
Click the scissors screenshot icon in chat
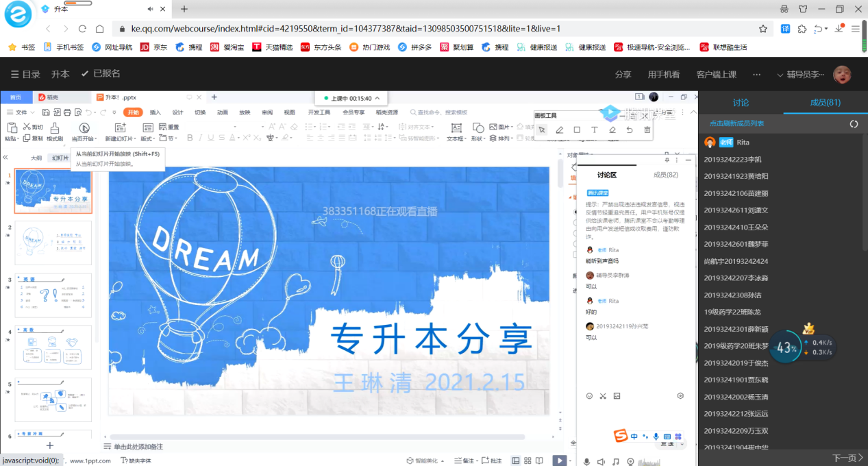tap(603, 396)
